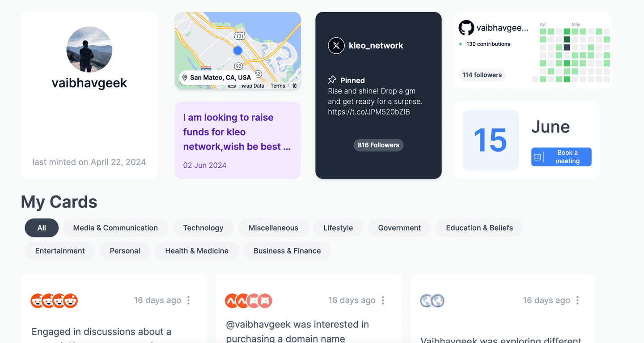Filter by Health & Medicine
Screen dimensions: 644x343
(197, 251)
